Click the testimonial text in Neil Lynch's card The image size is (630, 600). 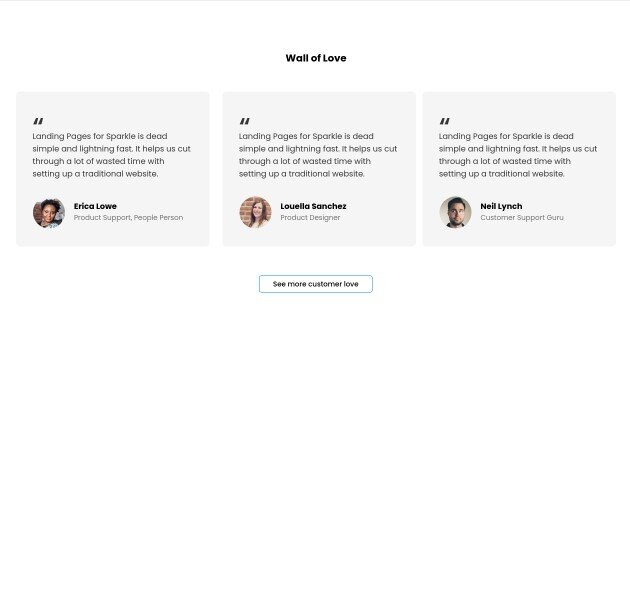(518, 155)
